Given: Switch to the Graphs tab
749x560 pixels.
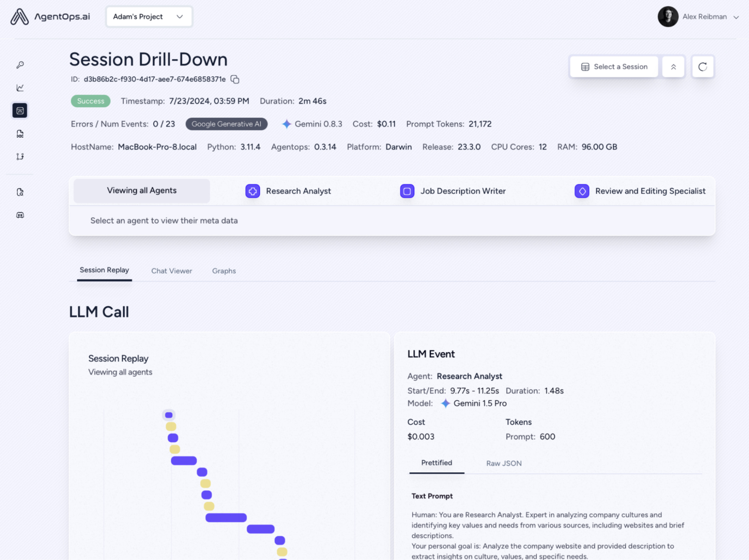Looking at the screenshot, I should [223, 270].
